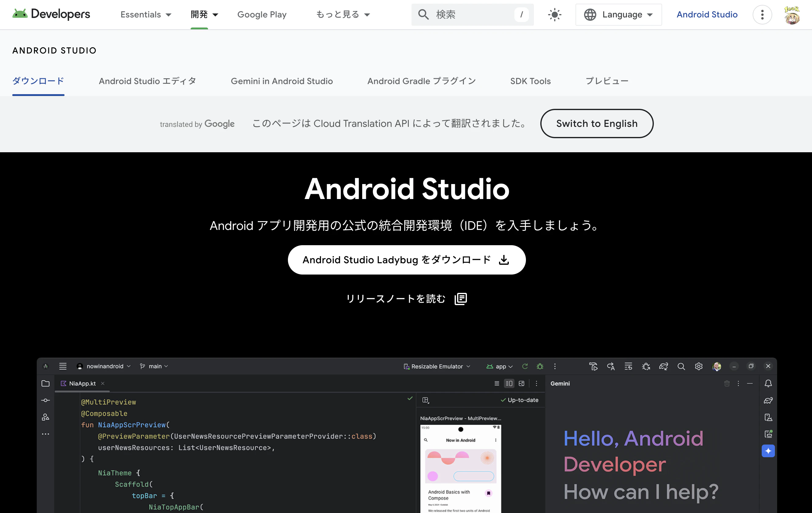This screenshot has width=812, height=513.
Task: Toggle the light/dark theme sun icon
Action: pyautogui.click(x=554, y=14)
